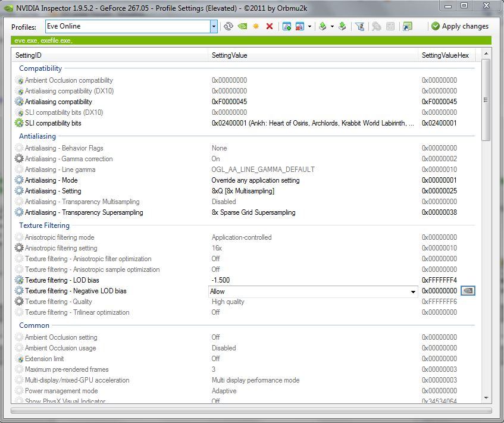
Task: Click the hex value '0x00000038'
Action: [439, 212]
